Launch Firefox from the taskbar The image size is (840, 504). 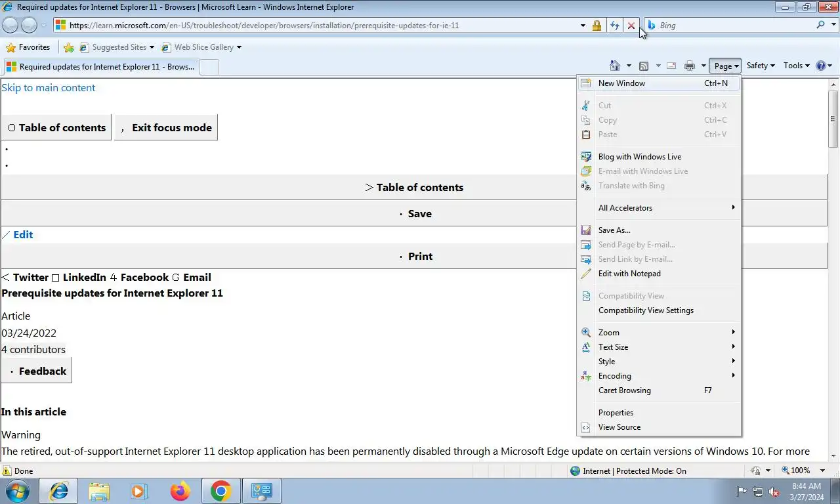pyautogui.click(x=180, y=491)
